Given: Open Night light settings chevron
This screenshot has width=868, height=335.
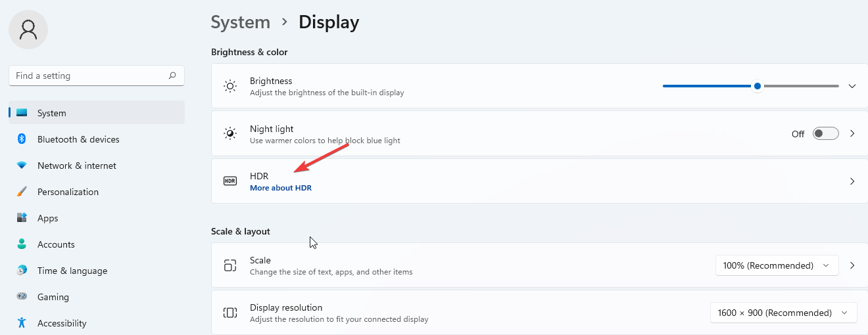Looking at the screenshot, I should 852,133.
